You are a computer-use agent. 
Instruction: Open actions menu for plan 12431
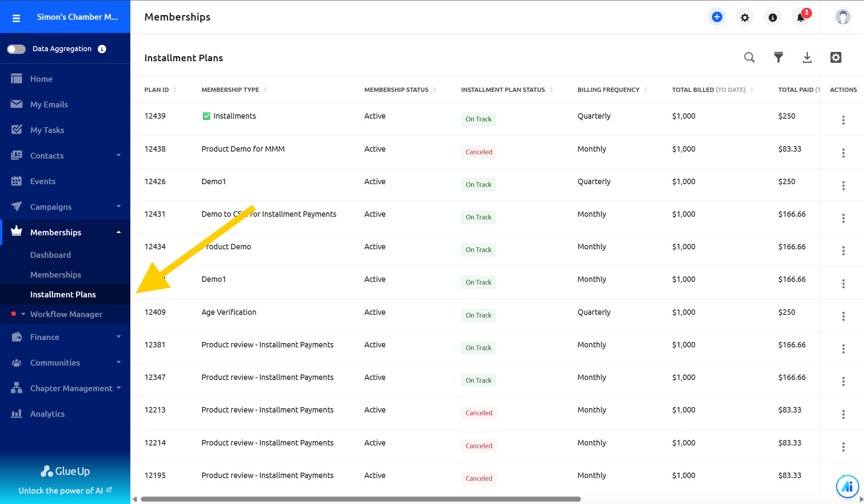tap(843, 218)
